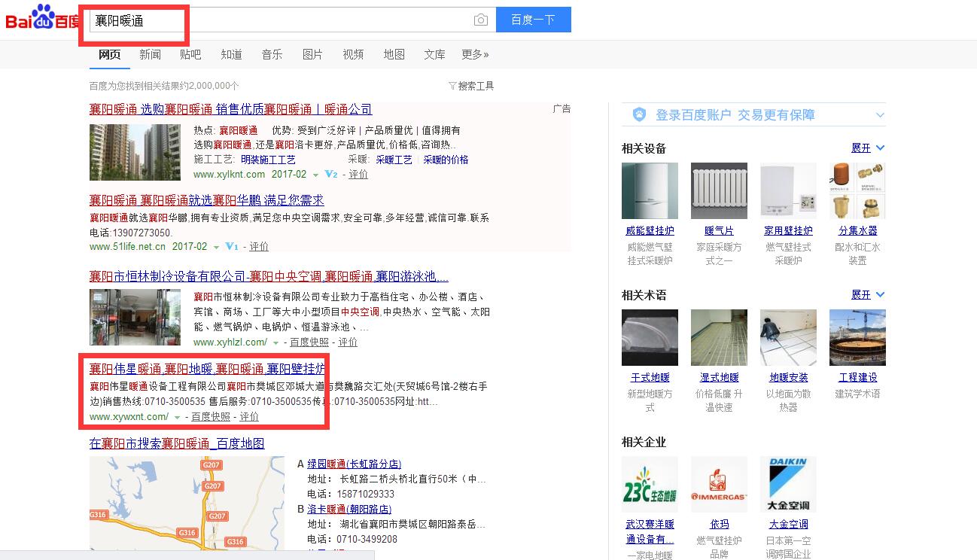This screenshot has height=560, width=977.
Task: Click the 采暖的价格 link
Action: tap(446, 160)
